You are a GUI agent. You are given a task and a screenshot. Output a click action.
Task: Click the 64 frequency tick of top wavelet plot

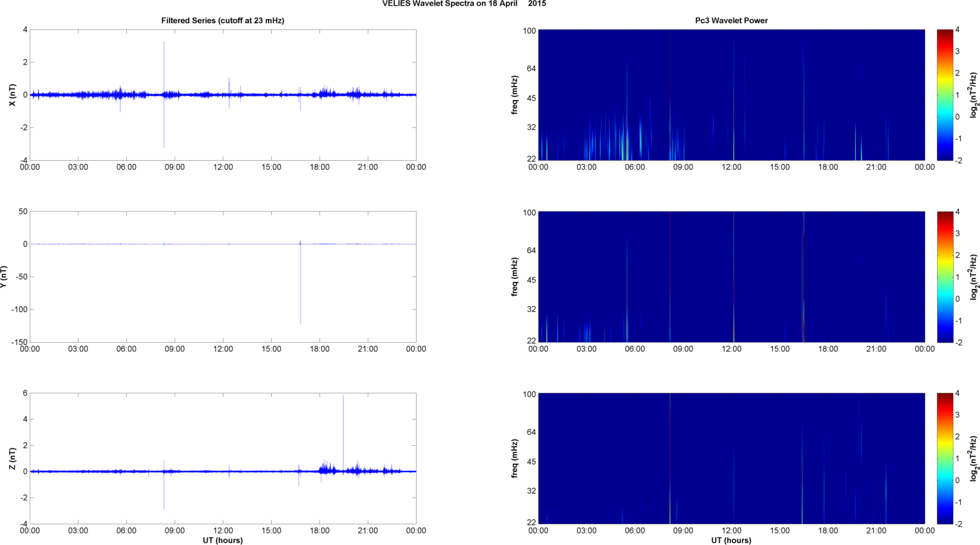[x=531, y=69]
